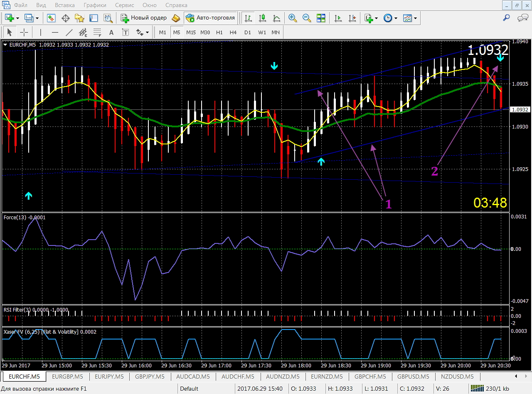
Task: Expand the indicators list dropdown arrow
Action: (x=377, y=18)
